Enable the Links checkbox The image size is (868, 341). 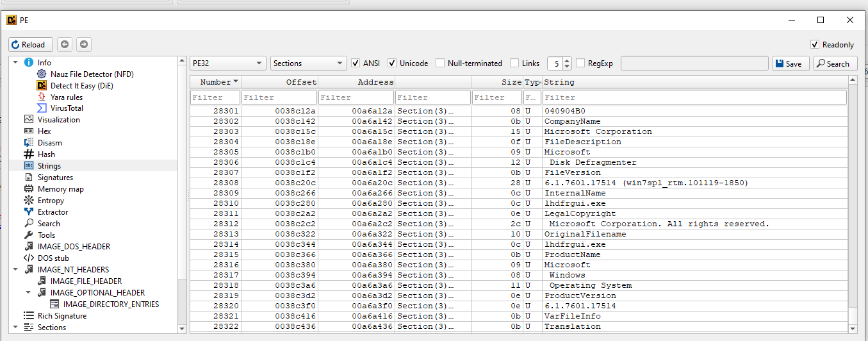tap(514, 63)
